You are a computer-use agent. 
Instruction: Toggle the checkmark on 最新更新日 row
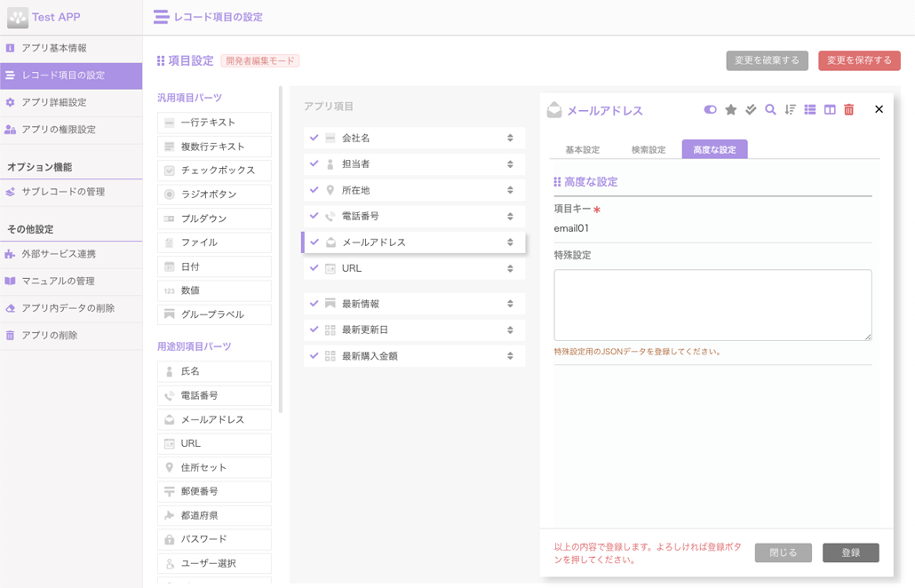(314, 330)
